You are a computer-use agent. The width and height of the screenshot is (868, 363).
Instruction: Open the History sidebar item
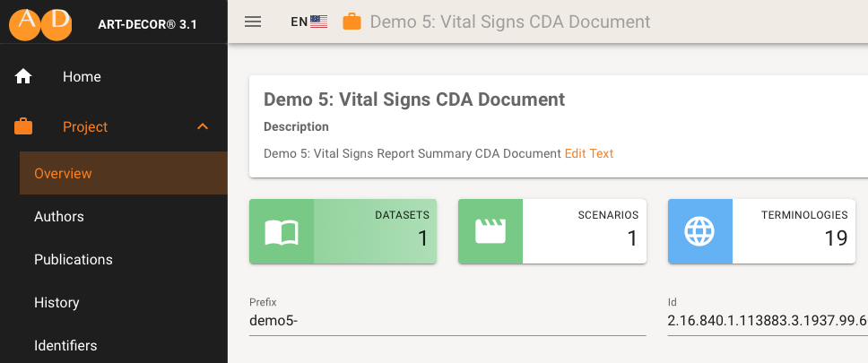tap(56, 303)
